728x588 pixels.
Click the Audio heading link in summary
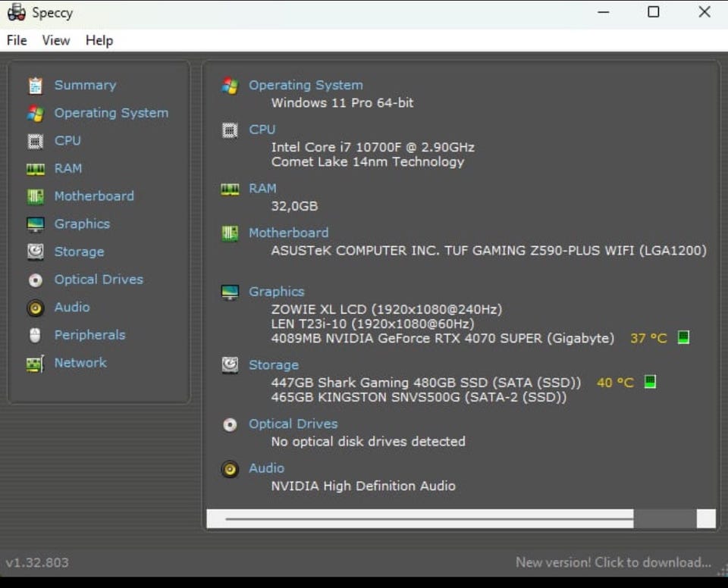(x=266, y=468)
